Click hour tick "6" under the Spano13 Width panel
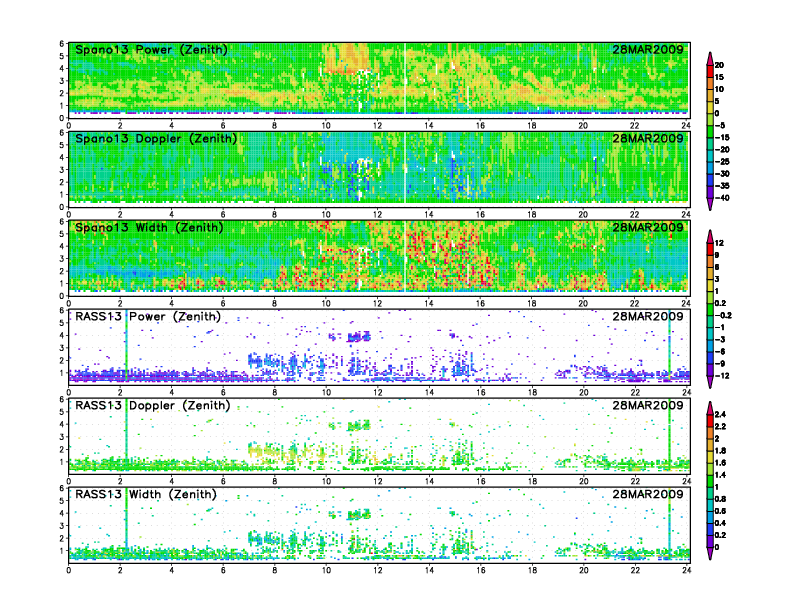 point(223,303)
